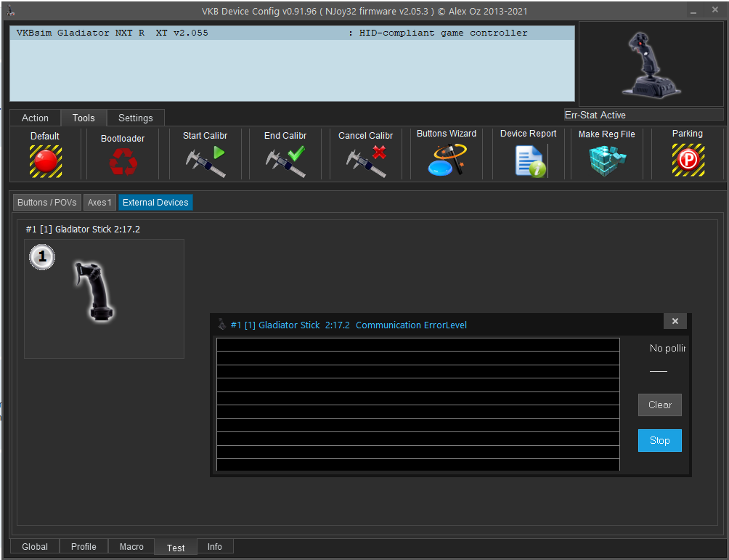Go to the Global bottom tab
Image resolution: width=729 pixels, height=560 pixels.
35,546
